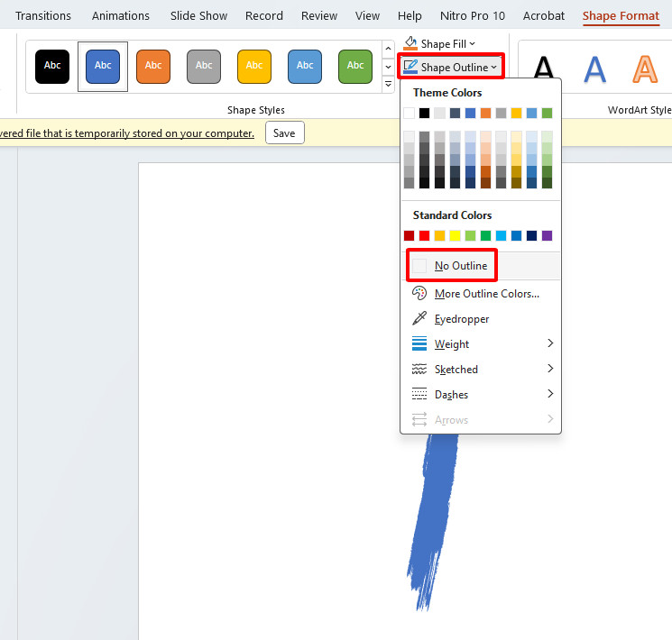Open the Transitions tab
672x640 pixels.
[43, 16]
